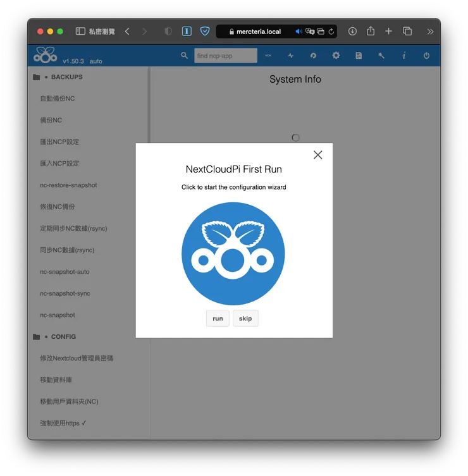Click the blue shield checkmark extension icon

pyautogui.click(x=205, y=31)
